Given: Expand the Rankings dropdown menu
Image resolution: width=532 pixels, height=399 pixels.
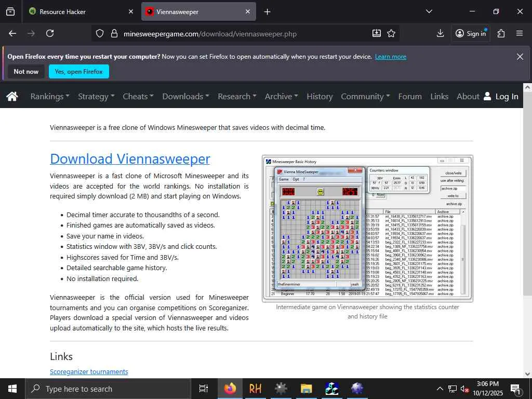Looking at the screenshot, I should click(50, 96).
